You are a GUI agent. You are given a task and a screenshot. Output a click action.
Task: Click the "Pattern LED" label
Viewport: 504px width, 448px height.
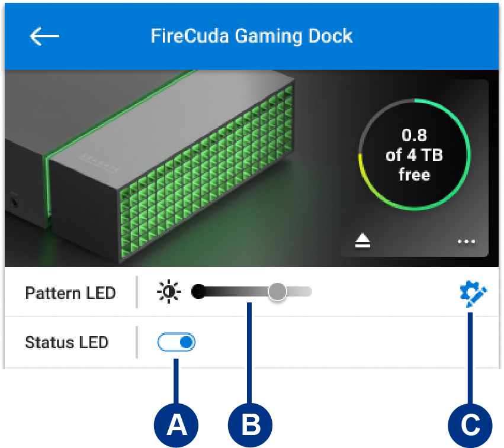pyautogui.click(x=70, y=292)
